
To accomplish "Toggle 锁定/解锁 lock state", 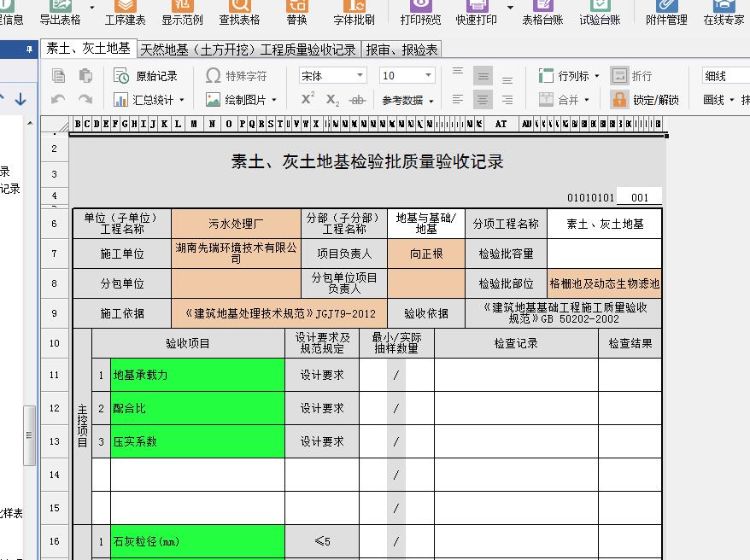I will coord(646,100).
